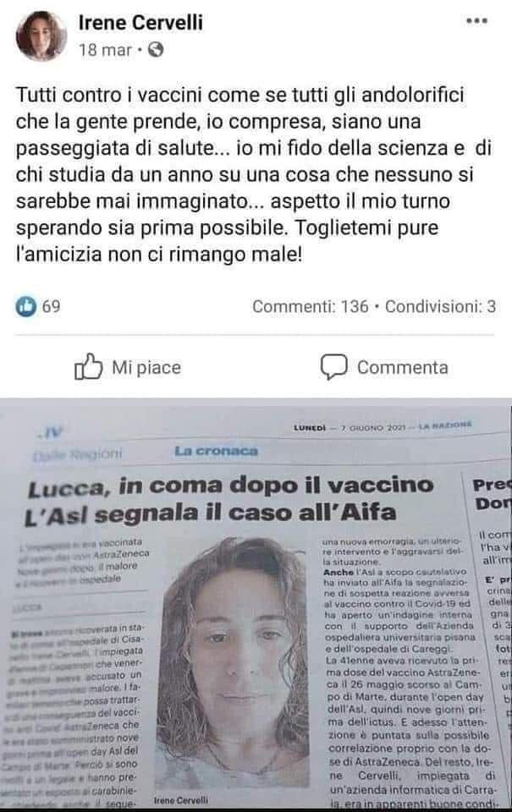Click the post text starting Tutti contro

(x=254, y=174)
